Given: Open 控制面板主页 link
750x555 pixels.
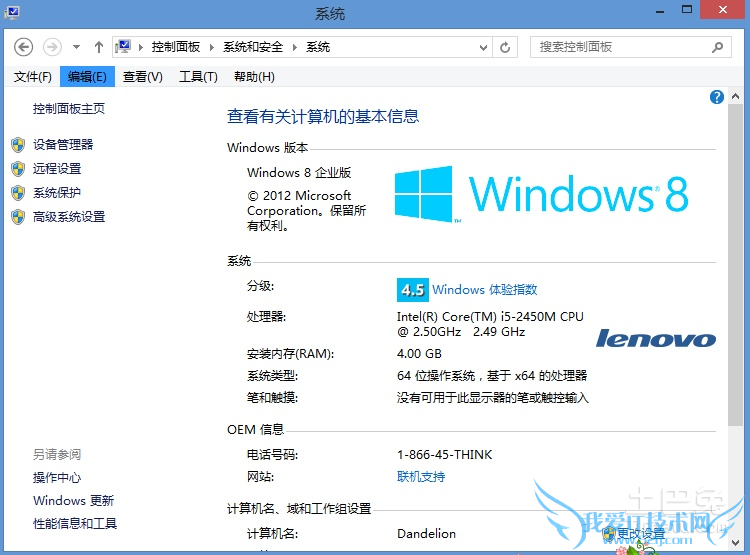Looking at the screenshot, I should [x=69, y=109].
